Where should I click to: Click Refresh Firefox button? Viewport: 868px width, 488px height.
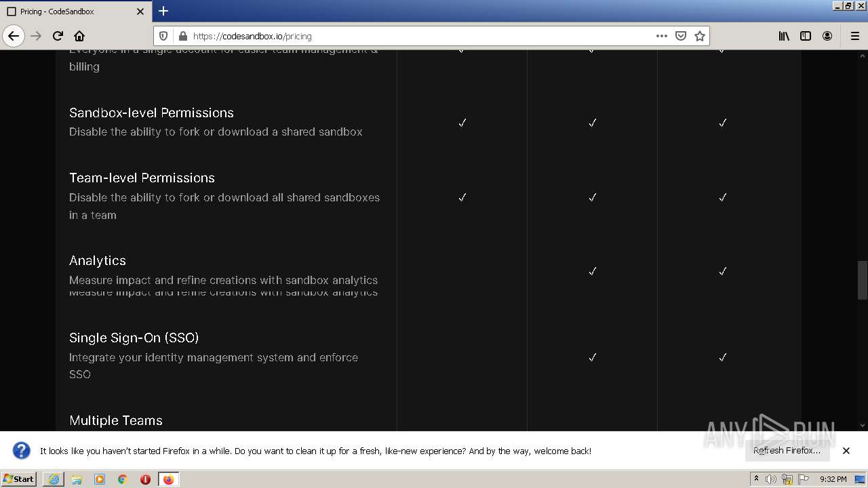(787, 451)
